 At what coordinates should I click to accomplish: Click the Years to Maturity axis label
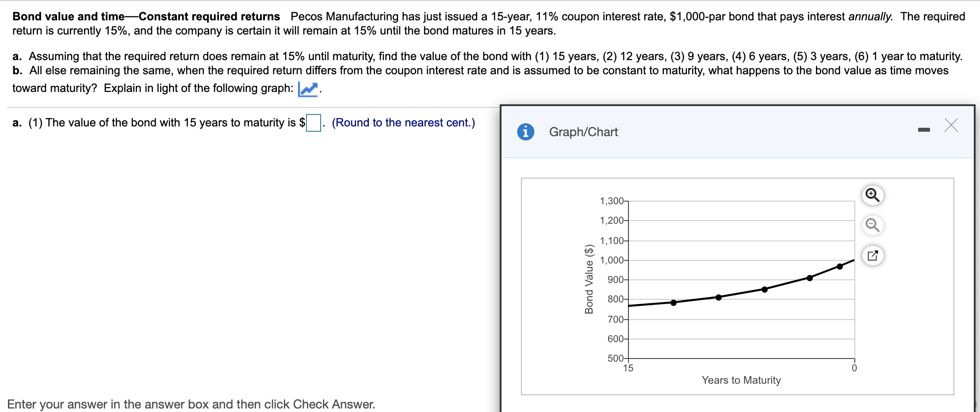(741, 380)
